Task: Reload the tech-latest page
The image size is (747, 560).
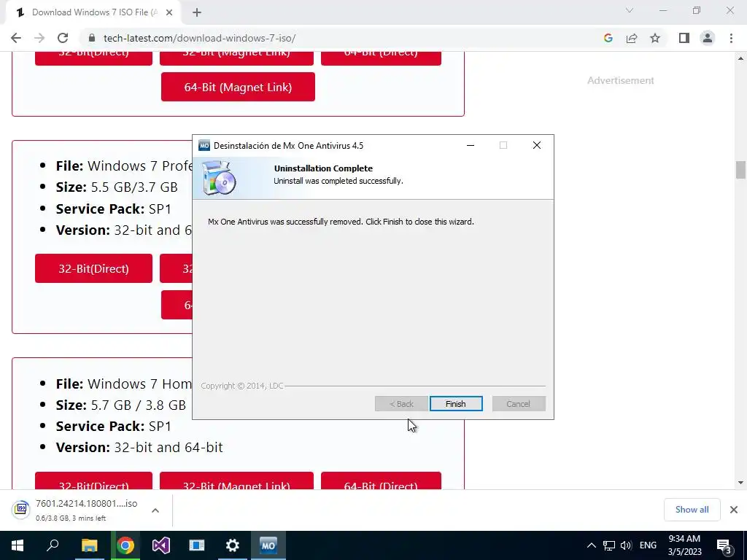Action: tap(63, 38)
